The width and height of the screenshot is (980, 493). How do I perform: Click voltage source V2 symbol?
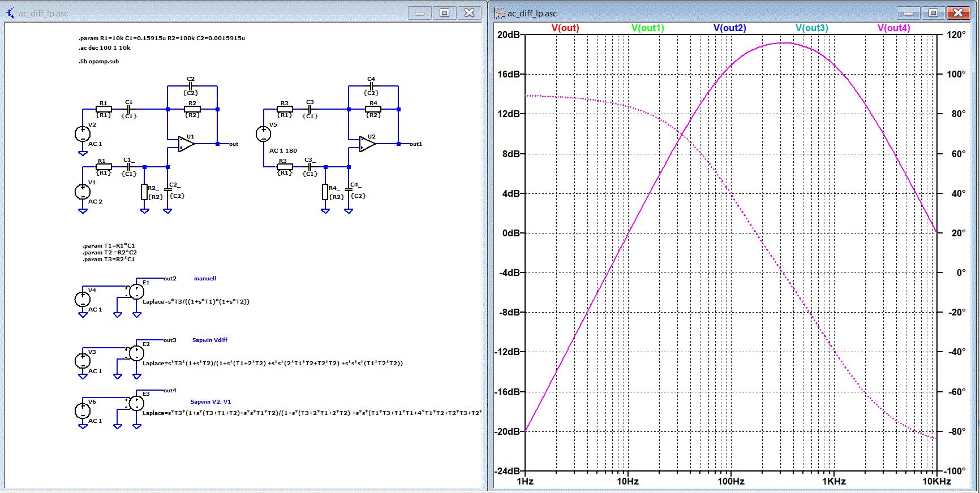[x=83, y=134]
